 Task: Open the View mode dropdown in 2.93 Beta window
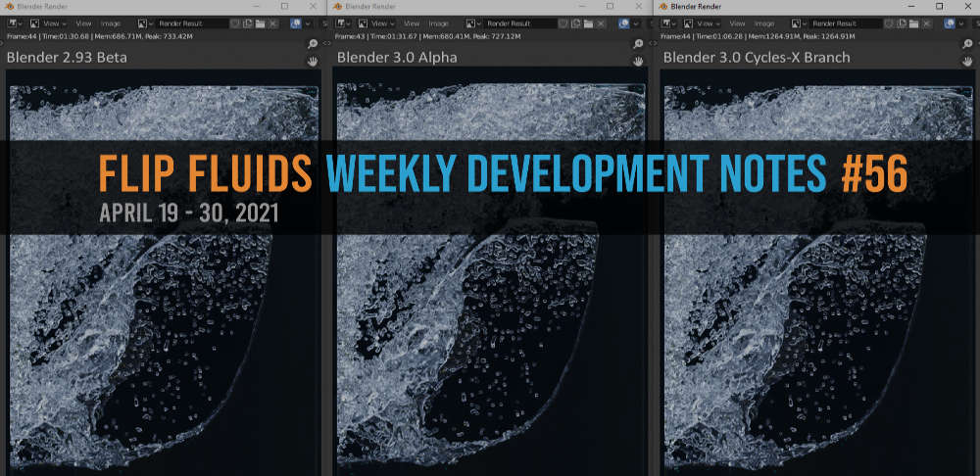click(49, 24)
